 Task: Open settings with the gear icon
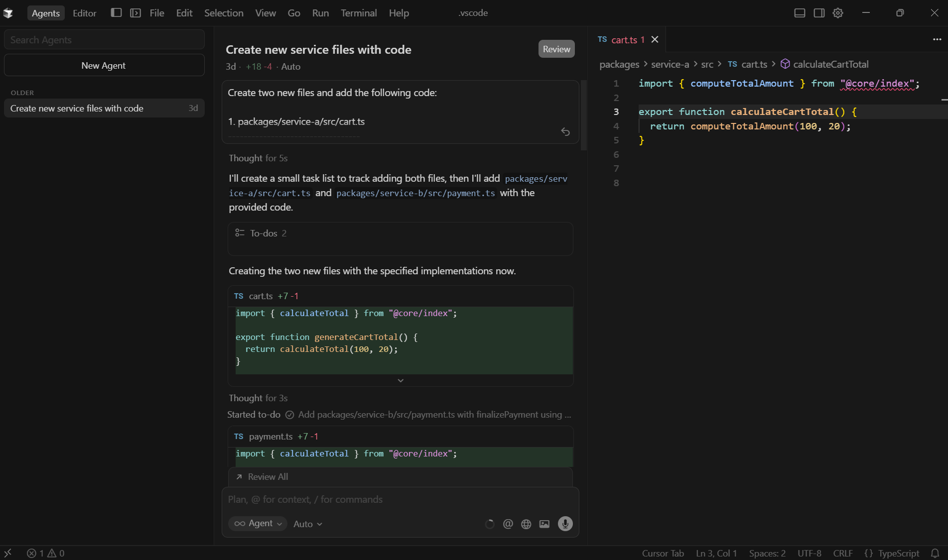837,13
